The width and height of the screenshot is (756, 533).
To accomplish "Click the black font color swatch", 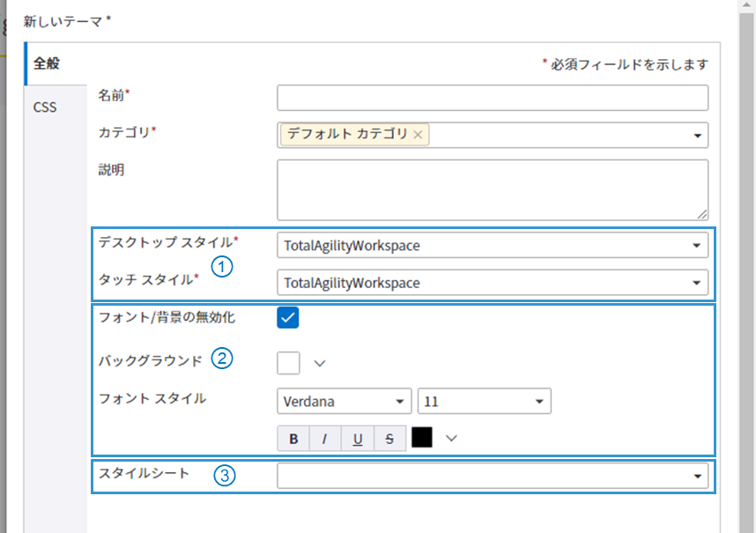I will coord(422,438).
